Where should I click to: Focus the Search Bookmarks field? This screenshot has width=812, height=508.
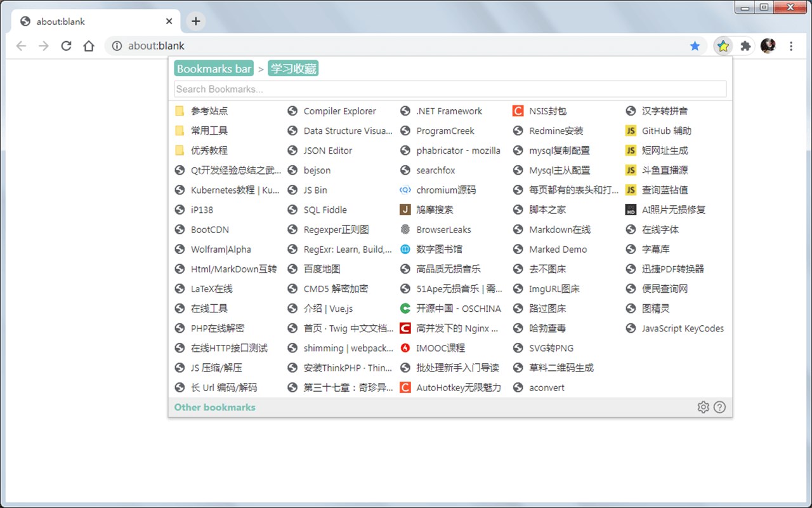[x=450, y=89]
